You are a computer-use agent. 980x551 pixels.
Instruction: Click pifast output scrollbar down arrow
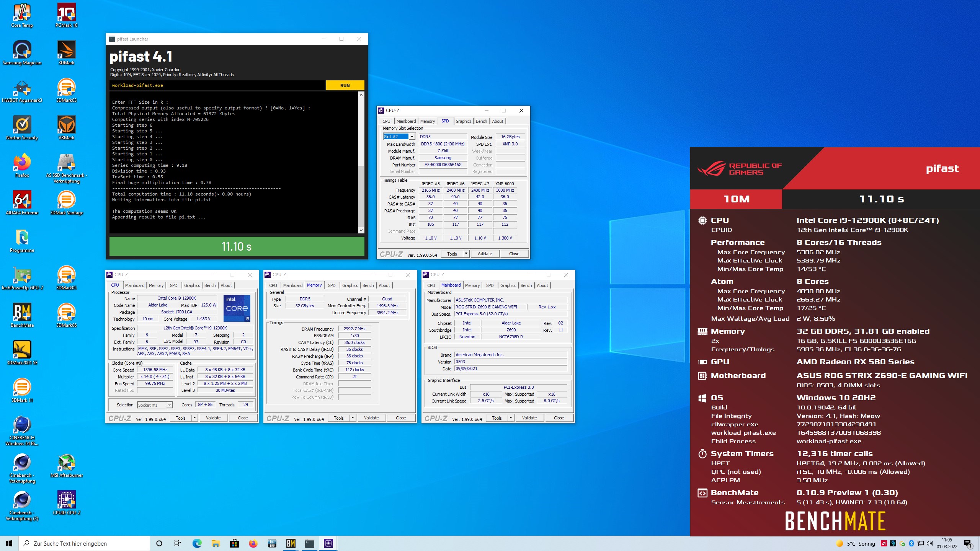click(x=361, y=230)
